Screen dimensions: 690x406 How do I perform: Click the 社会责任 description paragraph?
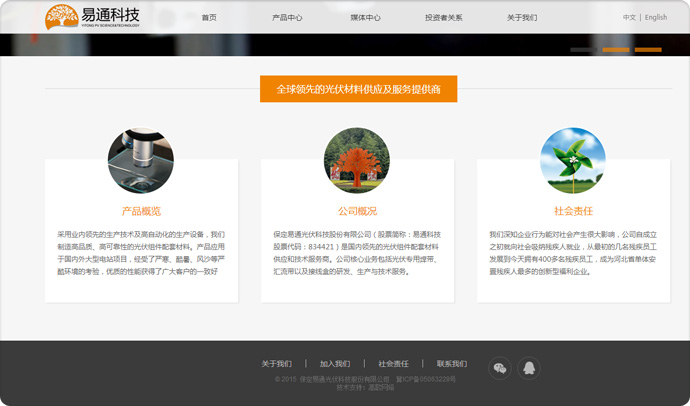click(573, 253)
